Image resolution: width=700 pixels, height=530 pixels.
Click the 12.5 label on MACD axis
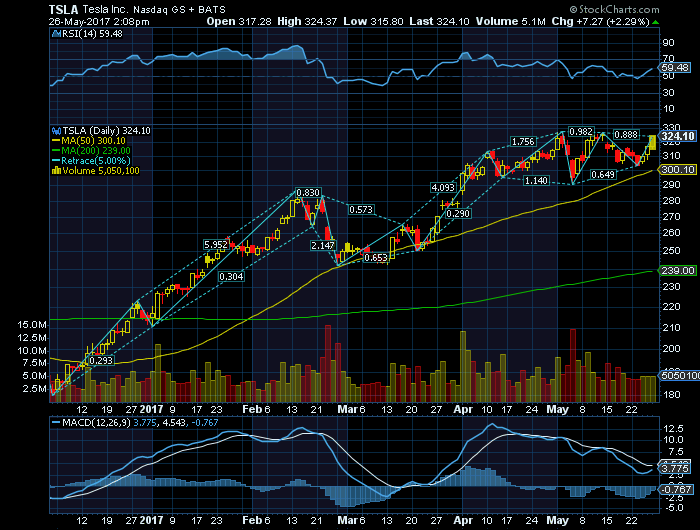pyautogui.click(x=673, y=429)
